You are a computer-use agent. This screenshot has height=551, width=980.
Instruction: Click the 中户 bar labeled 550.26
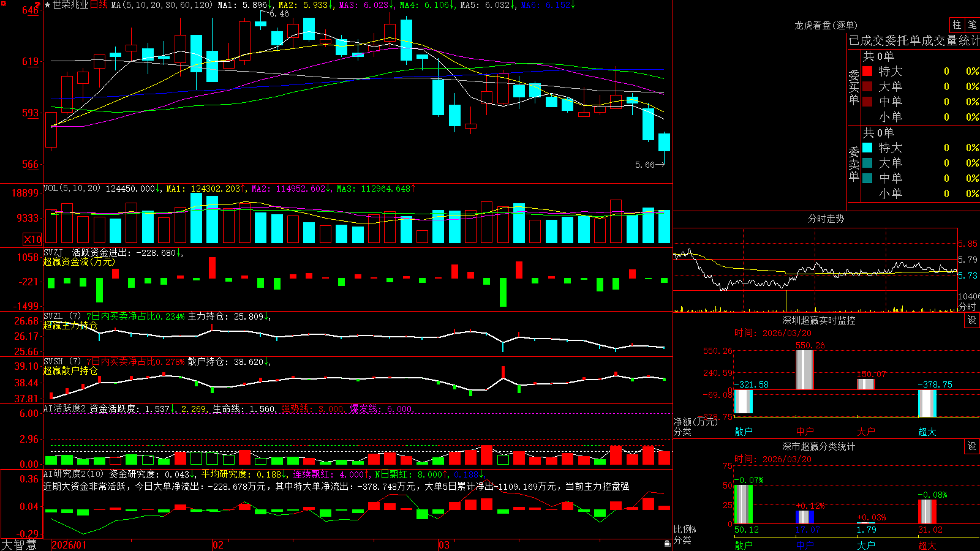tap(805, 370)
